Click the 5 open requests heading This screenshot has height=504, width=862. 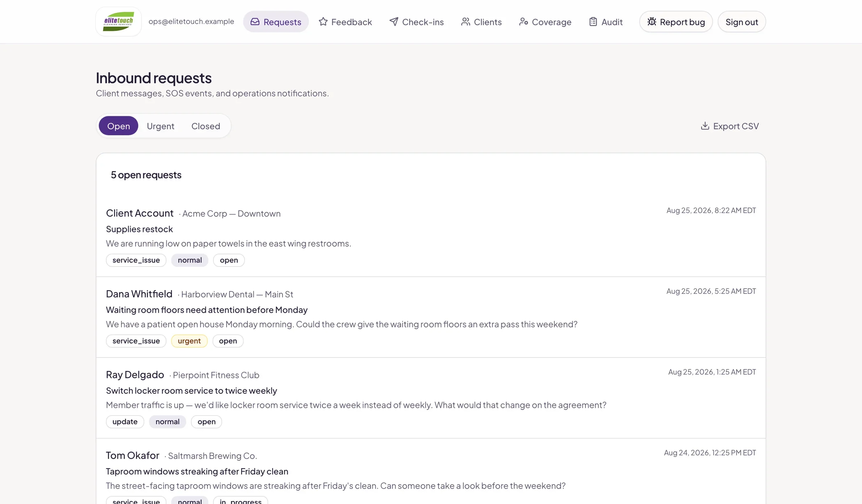coord(146,175)
